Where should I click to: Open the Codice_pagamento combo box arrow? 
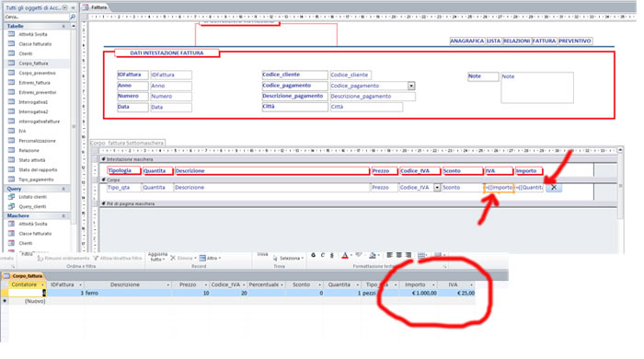tap(411, 86)
